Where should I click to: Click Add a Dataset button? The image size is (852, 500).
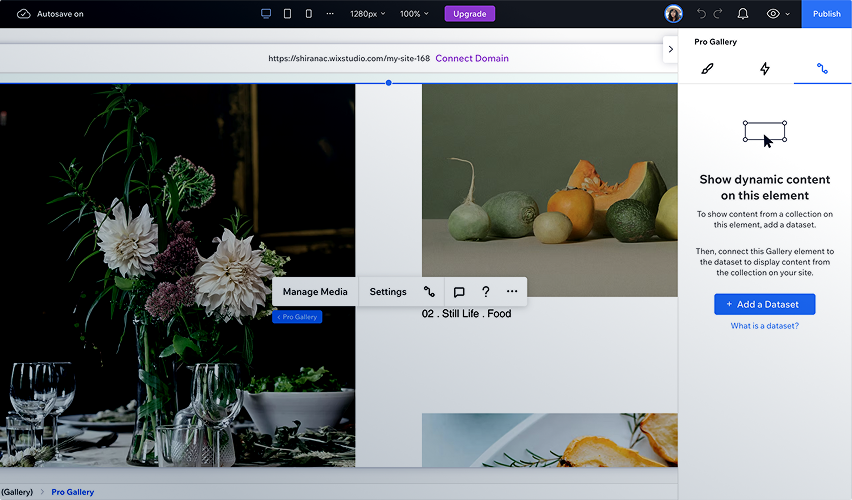pos(765,304)
